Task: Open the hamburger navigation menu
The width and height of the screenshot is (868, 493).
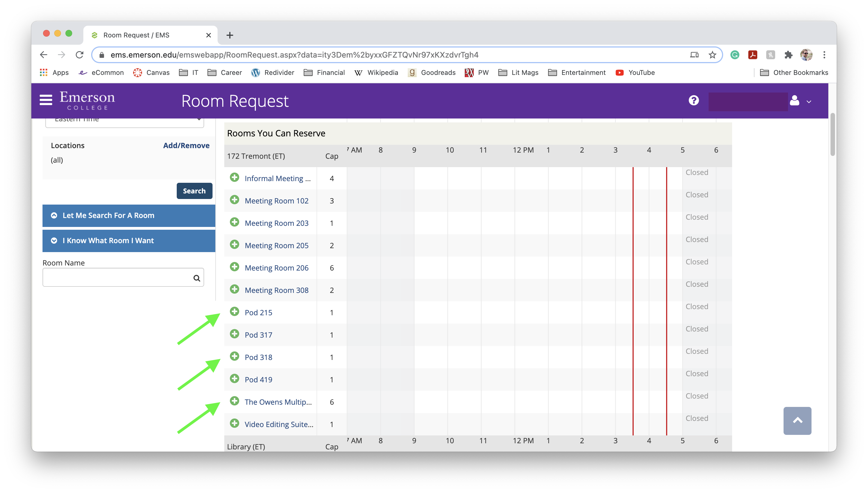Action: pos(46,100)
